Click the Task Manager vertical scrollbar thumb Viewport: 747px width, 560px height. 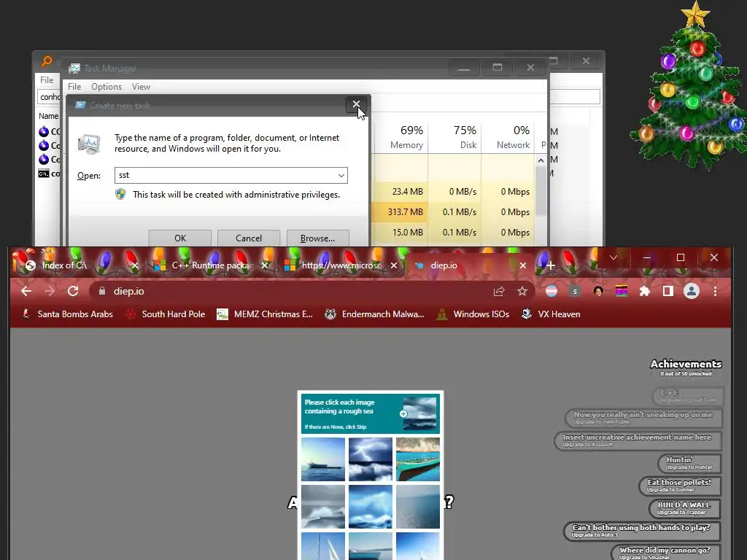click(x=541, y=192)
